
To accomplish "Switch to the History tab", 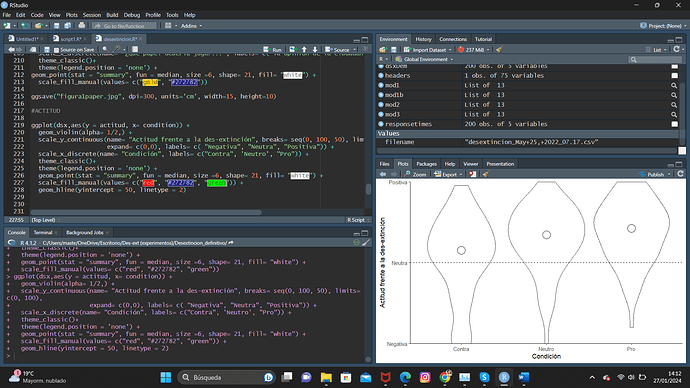I will pos(423,39).
